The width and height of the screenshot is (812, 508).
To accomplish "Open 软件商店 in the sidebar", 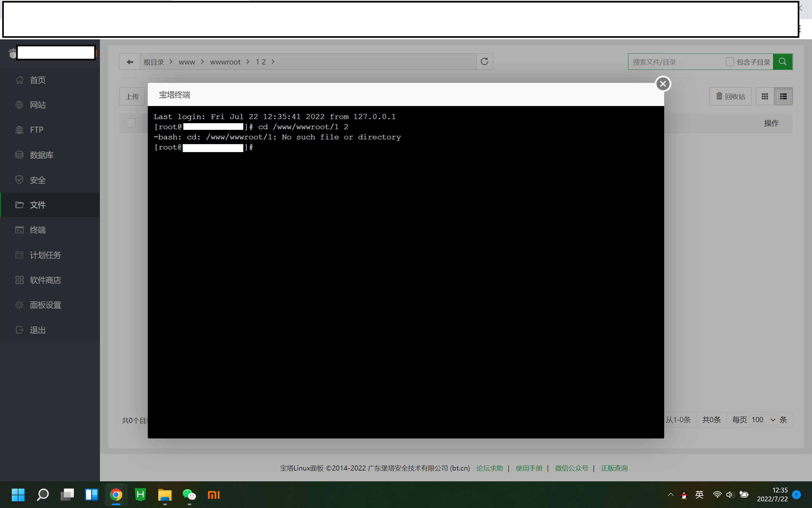I will [x=50, y=280].
